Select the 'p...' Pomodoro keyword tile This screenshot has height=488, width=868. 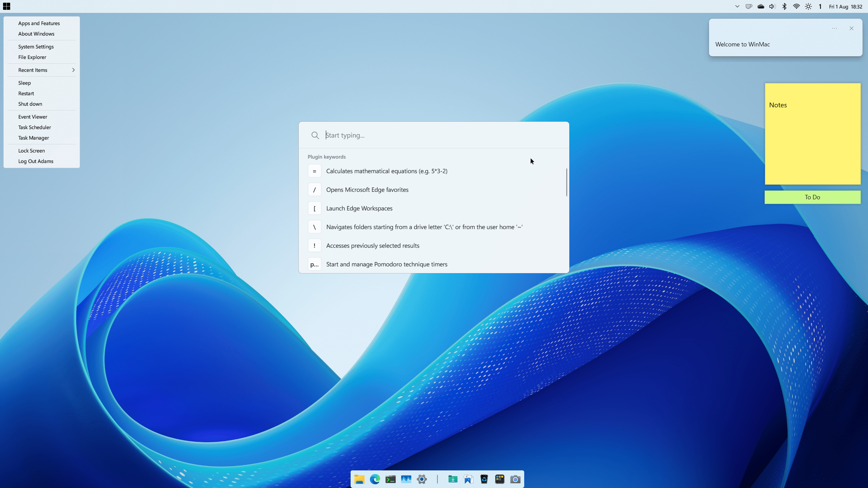coord(314,264)
